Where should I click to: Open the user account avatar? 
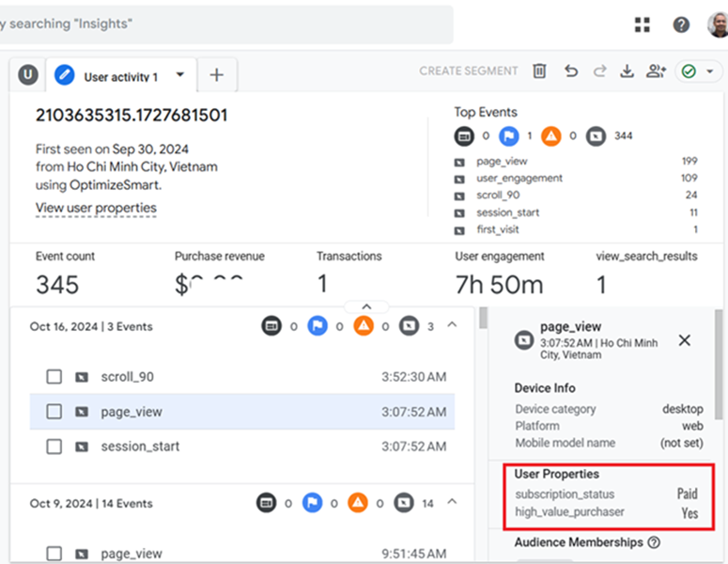tap(718, 24)
